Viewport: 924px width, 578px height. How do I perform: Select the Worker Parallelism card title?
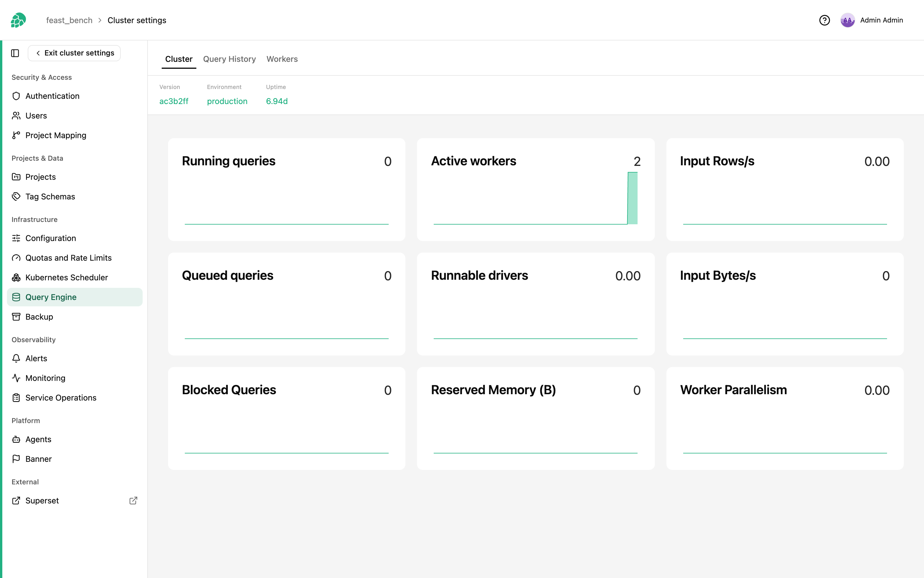pos(733,390)
